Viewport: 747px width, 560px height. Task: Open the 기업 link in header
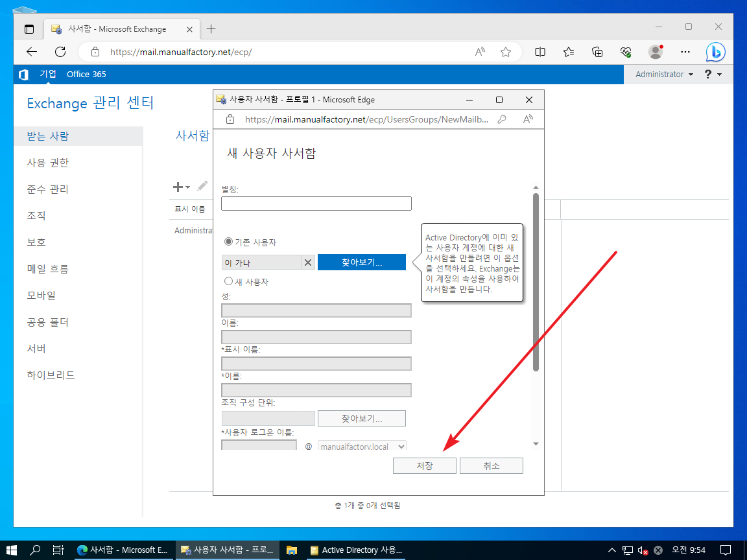pyautogui.click(x=48, y=74)
